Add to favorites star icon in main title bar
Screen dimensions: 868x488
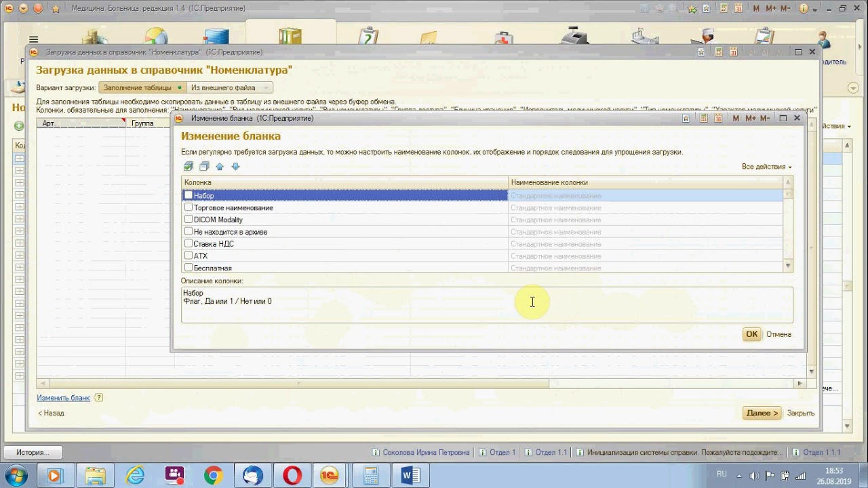click(x=692, y=8)
